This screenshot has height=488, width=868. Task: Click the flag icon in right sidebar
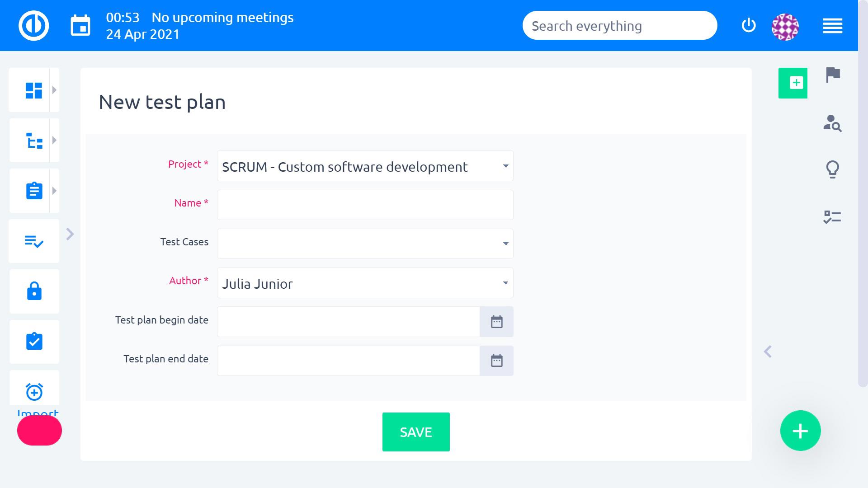click(x=832, y=75)
